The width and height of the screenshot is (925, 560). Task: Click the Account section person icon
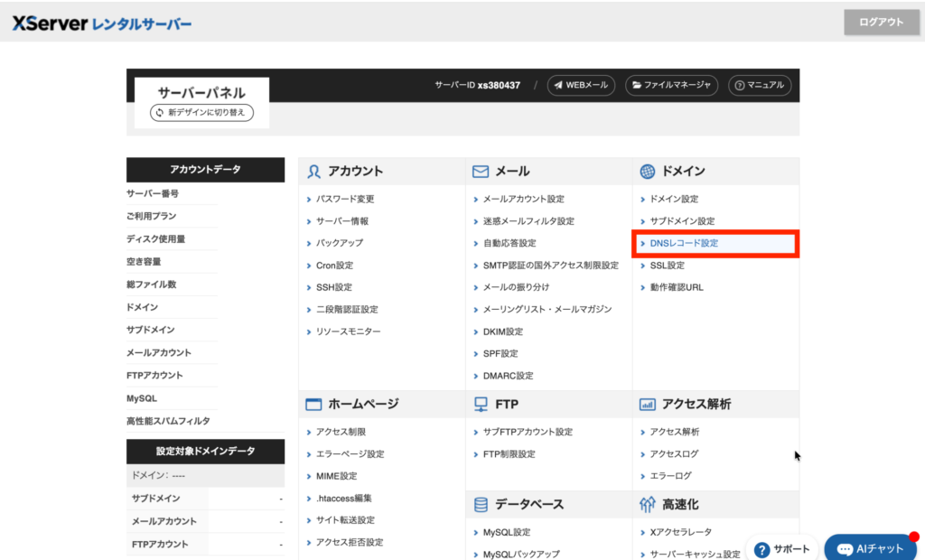pyautogui.click(x=314, y=171)
